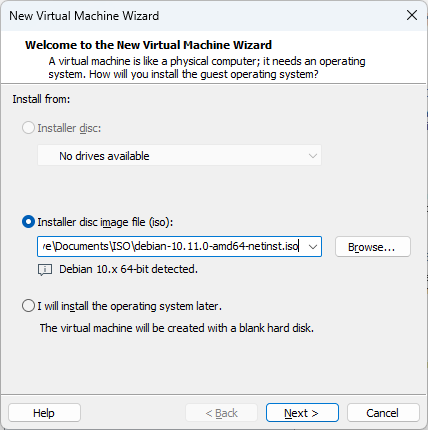Open Help for the wizard
The height and width of the screenshot is (430, 428).
pyautogui.click(x=44, y=413)
